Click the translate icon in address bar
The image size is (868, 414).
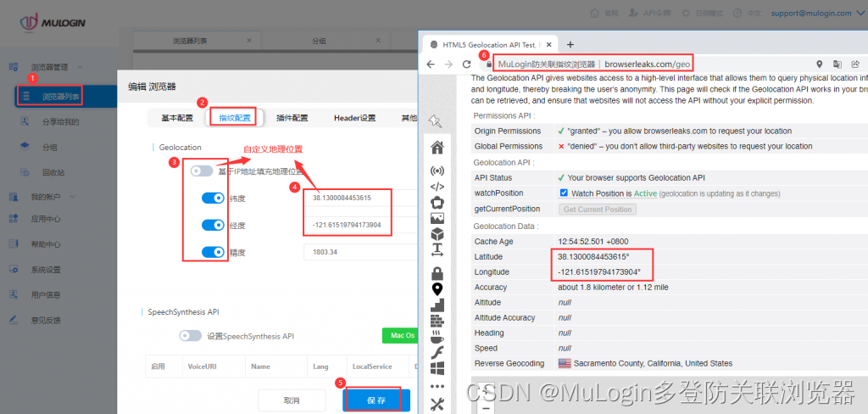point(837,64)
